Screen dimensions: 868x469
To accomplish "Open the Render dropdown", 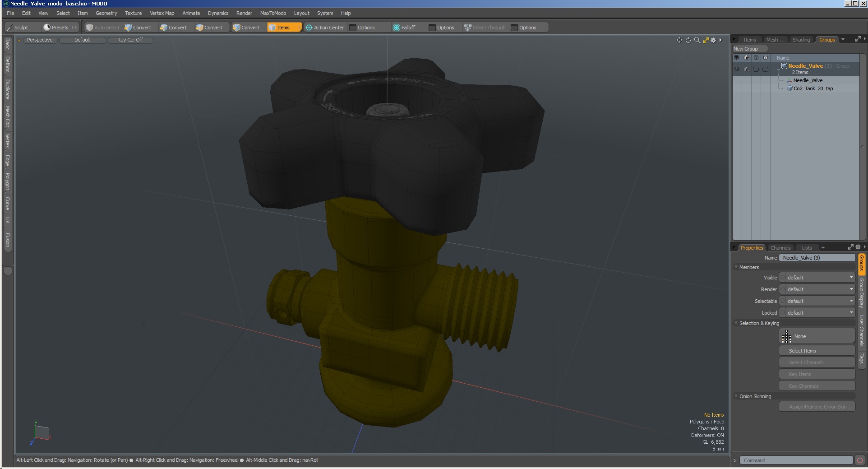I will pyautogui.click(x=820, y=289).
